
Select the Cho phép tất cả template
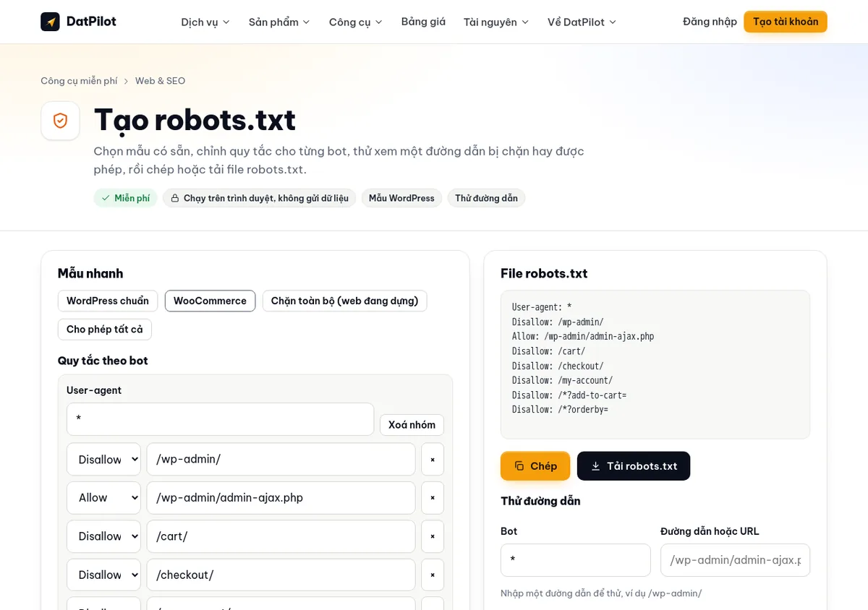(x=105, y=330)
